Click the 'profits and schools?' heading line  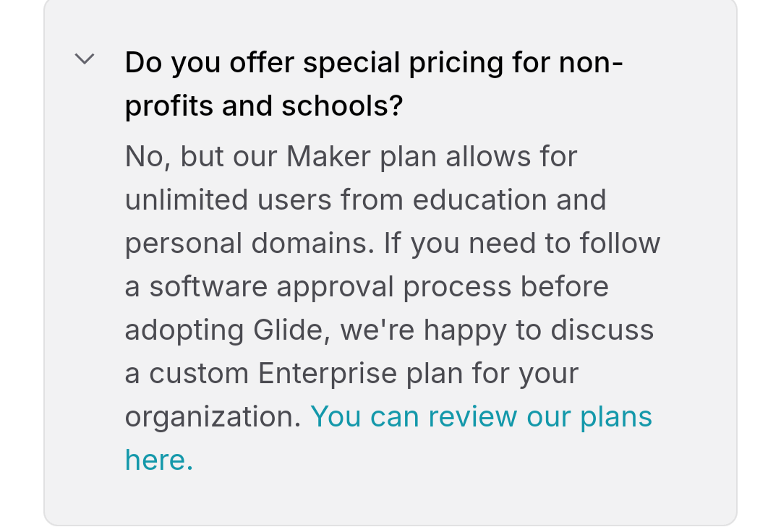pos(263,106)
